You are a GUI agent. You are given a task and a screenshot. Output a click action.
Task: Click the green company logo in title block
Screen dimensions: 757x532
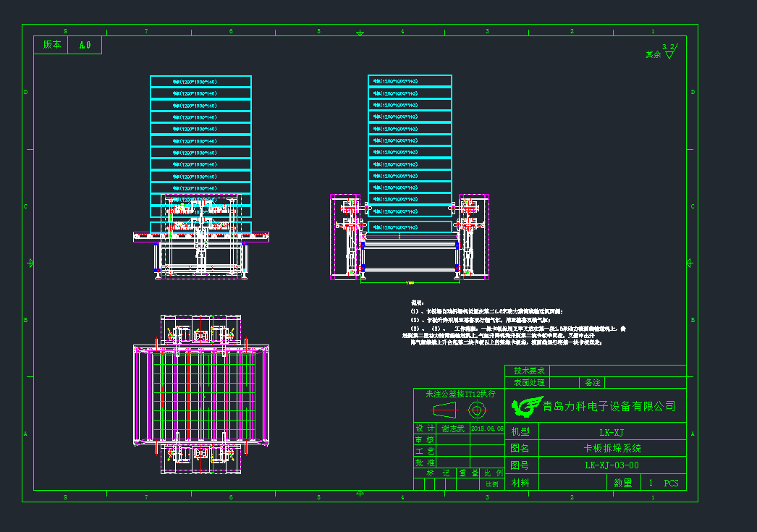[527, 407]
